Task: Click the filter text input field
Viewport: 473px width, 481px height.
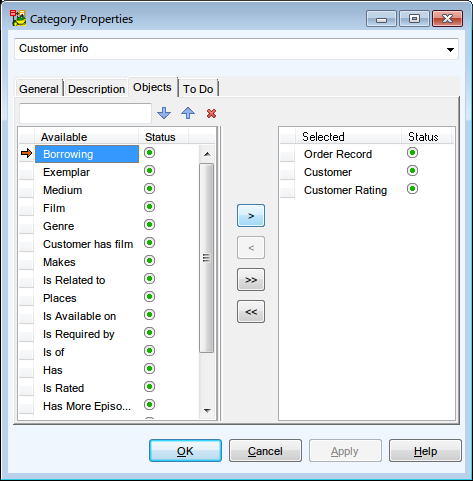Action: tap(85, 113)
